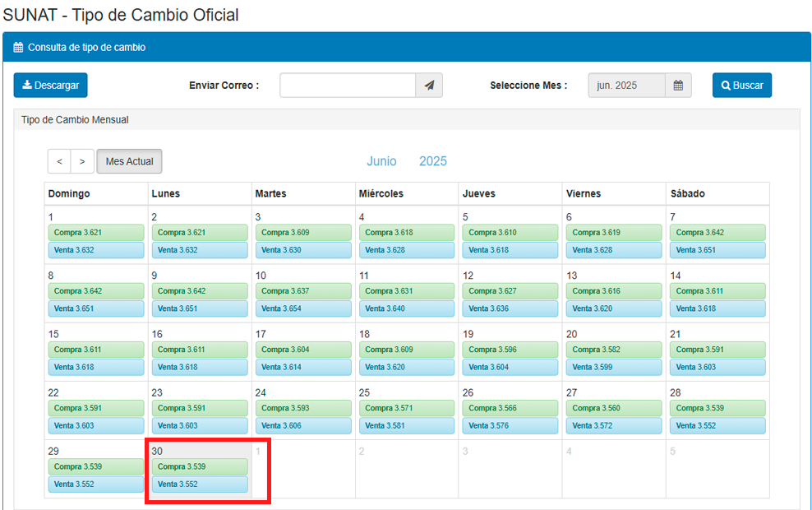This screenshot has width=812, height=510.
Task: Select Compra 3.621 on day 1
Action: 96,232
